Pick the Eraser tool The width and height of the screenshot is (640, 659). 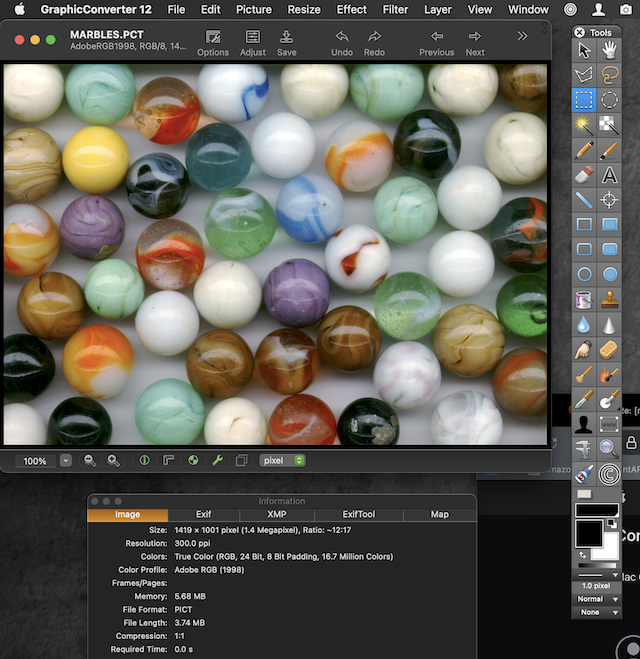(x=583, y=175)
